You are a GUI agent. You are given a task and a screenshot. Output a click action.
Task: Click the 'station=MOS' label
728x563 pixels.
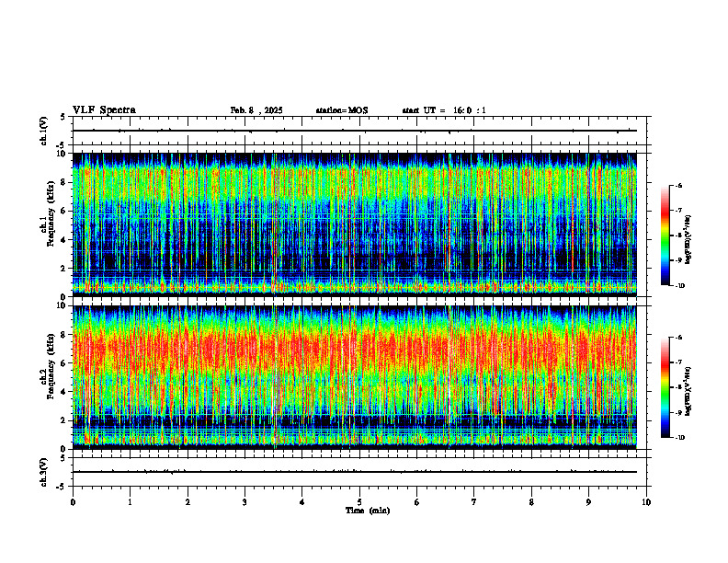[342, 110]
